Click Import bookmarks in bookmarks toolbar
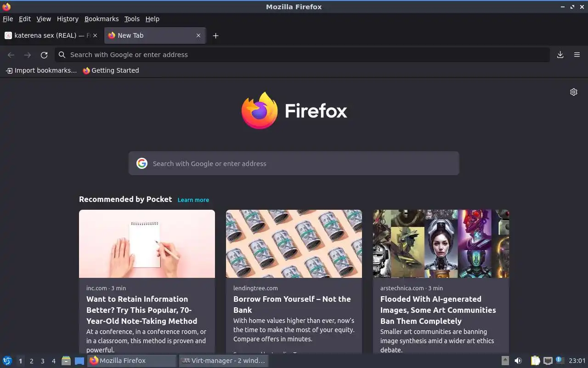The height and width of the screenshot is (368, 588). coord(41,70)
